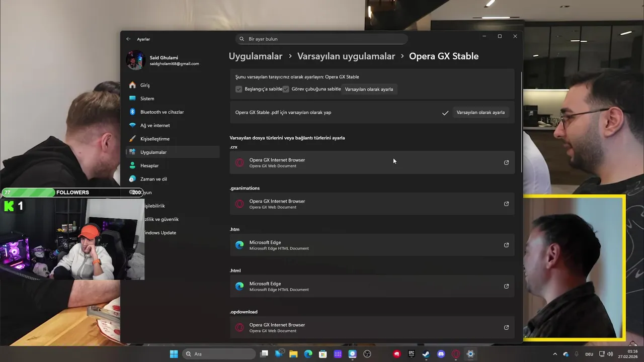Open the Windows Start menu

coord(174,354)
